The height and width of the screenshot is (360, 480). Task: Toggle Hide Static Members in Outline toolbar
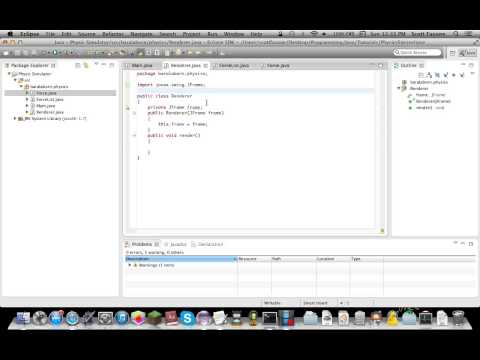click(x=446, y=75)
